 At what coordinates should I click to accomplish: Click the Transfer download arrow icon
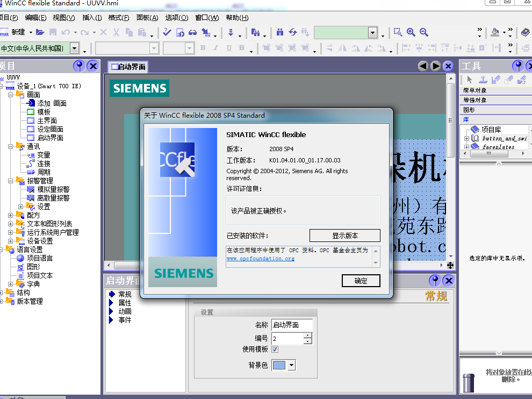[231, 32]
